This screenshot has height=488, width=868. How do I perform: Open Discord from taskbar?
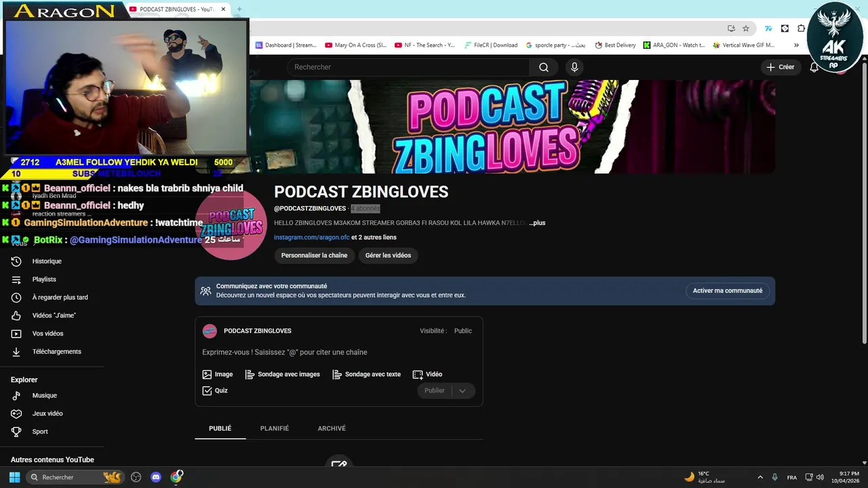156,477
